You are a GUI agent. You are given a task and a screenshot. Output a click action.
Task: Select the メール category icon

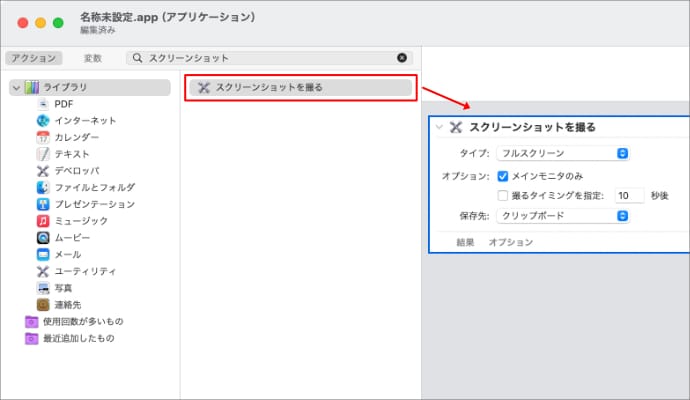coord(43,254)
